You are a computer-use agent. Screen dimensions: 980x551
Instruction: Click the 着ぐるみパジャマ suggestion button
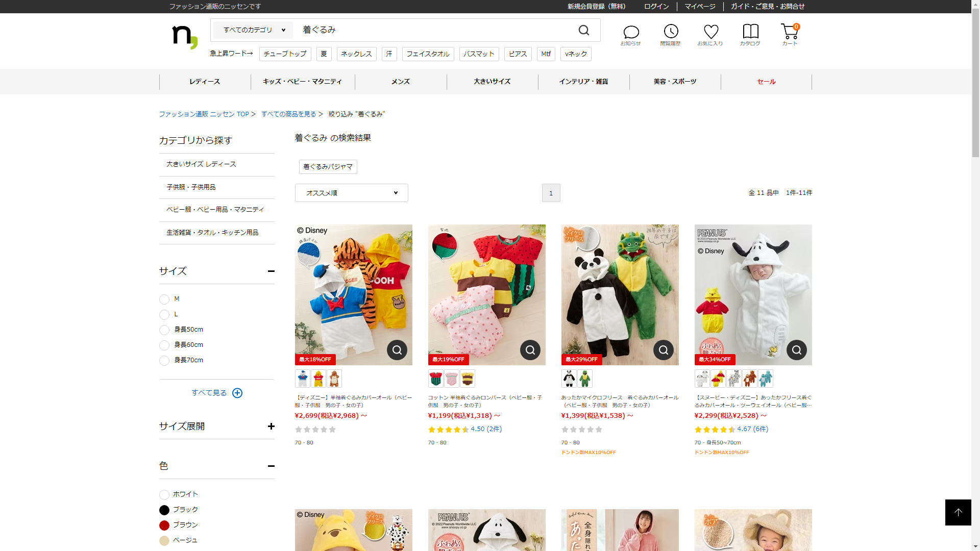328,167
